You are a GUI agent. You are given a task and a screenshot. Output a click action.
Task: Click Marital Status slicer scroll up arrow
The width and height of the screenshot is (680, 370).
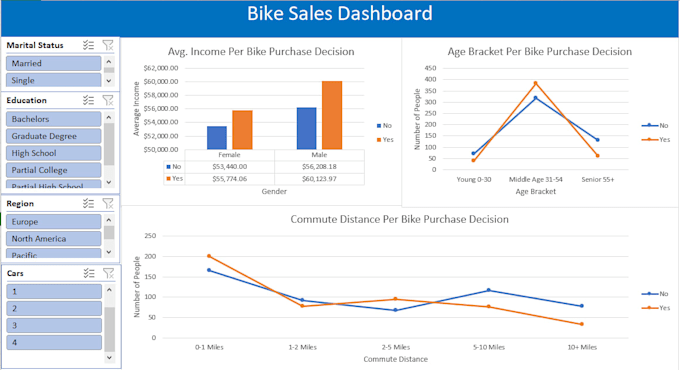pyautogui.click(x=109, y=62)
